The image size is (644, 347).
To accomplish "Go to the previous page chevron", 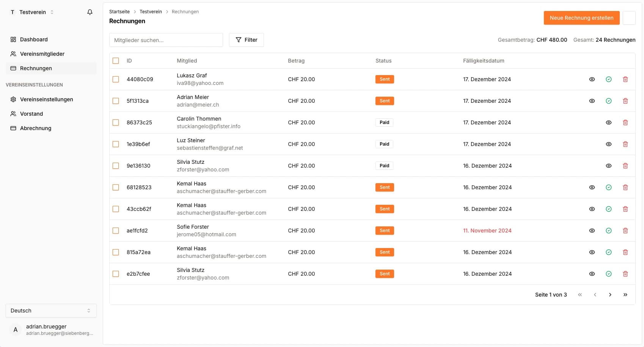I will pos(595,295).
